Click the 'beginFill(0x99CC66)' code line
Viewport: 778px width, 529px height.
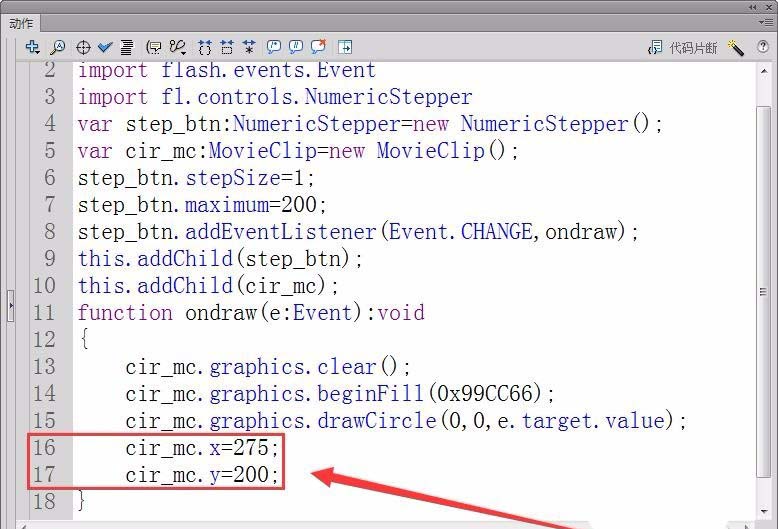(x=340, y=394)
